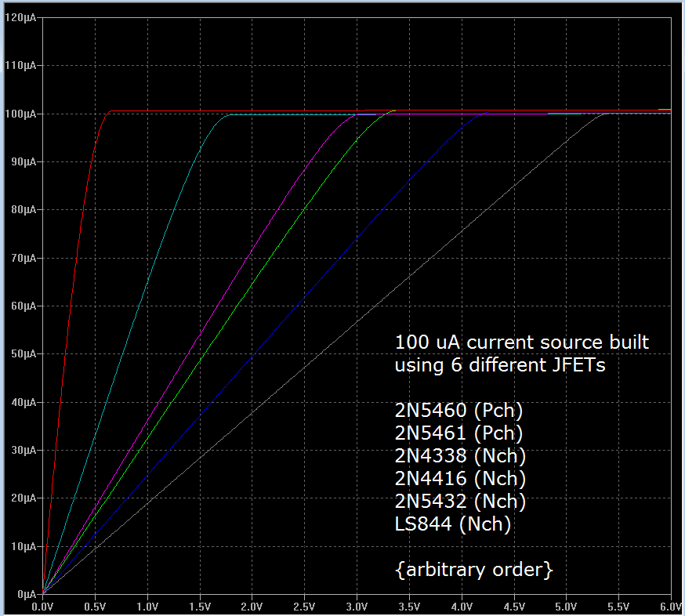The height and width of the screenshot is (616, 685).
Task: Click the 4.5V x-axis label
Action: (514, 607)
